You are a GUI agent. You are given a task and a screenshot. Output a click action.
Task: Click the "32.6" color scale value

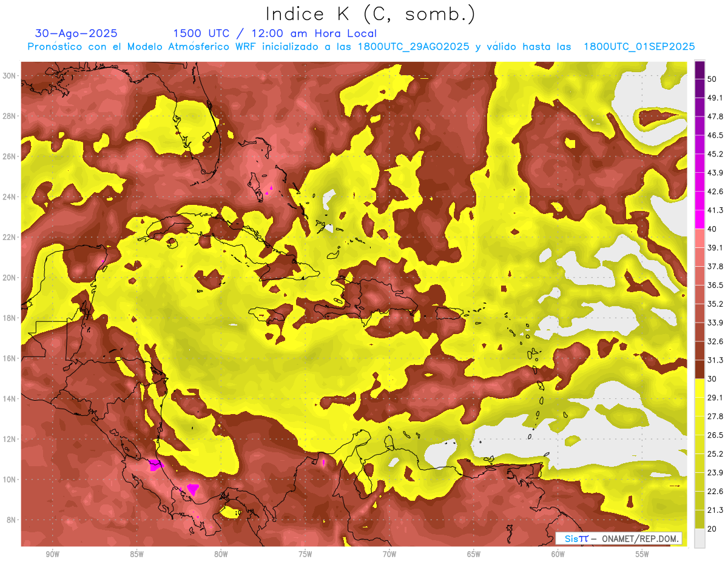point(715,341)
